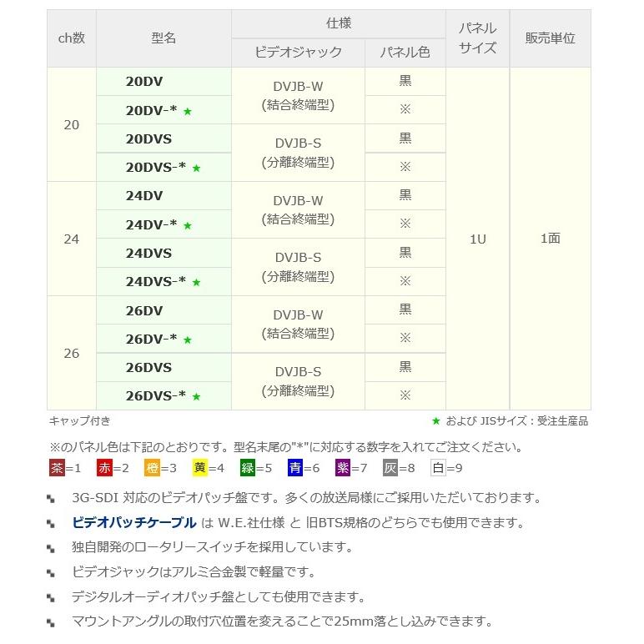Select model name 20DVS

coord(148,138)
